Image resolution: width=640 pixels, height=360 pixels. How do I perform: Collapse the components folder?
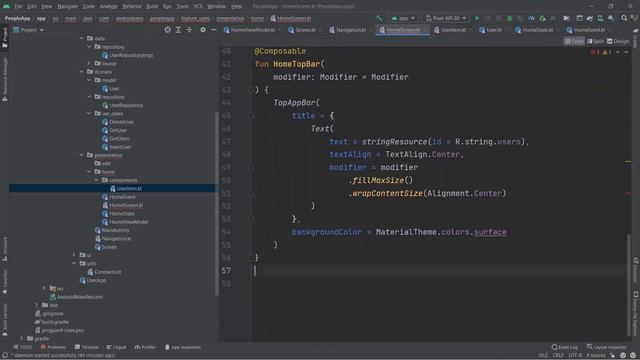click(97, 180)
